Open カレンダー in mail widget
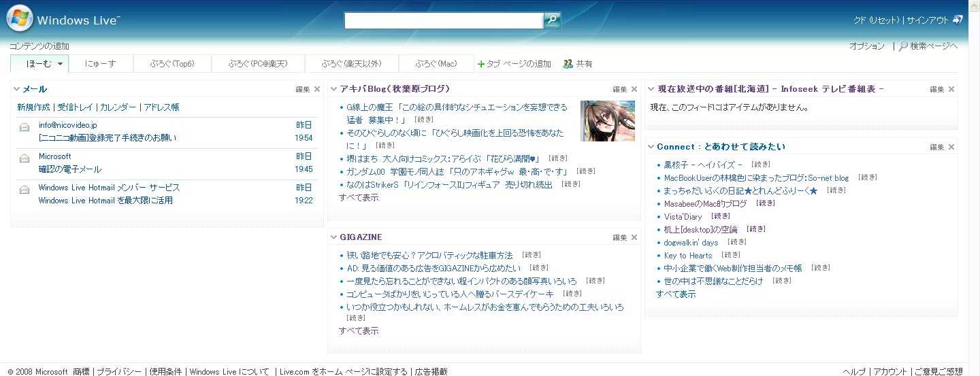 [x=118, y=107]
